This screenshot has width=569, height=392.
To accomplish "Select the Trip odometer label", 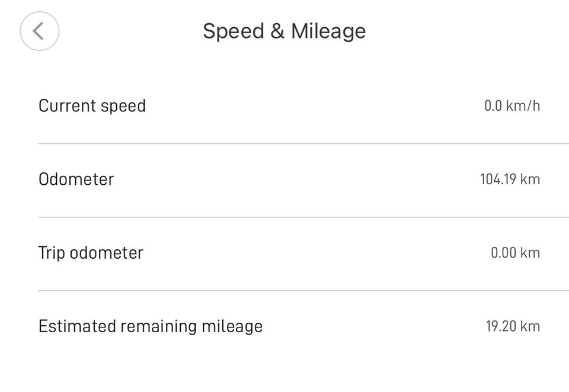I will click(x=91, y=253).
